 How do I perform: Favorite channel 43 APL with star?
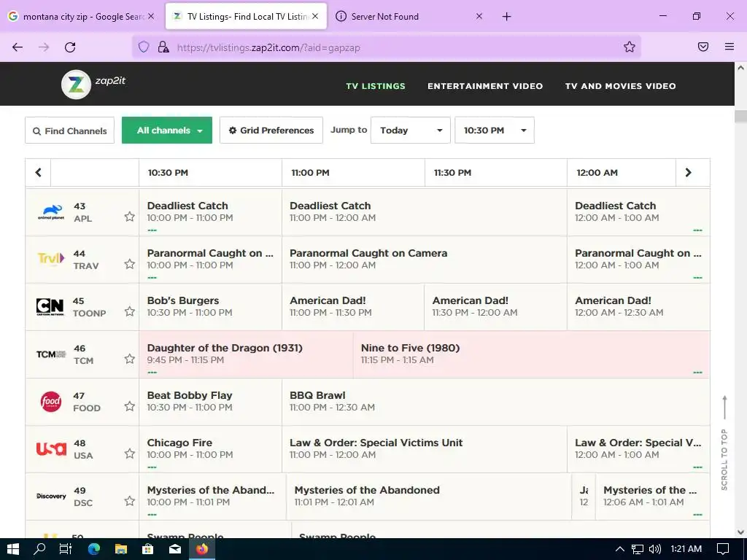click(130, 217)
